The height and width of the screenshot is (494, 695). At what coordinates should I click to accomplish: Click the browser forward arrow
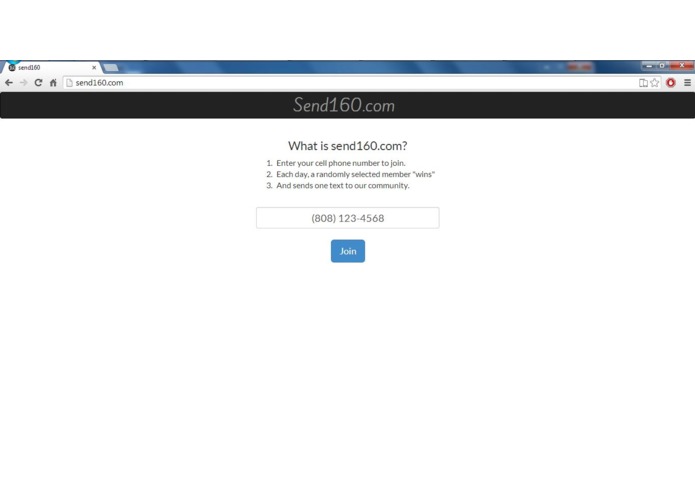click(x=23, y=83)
